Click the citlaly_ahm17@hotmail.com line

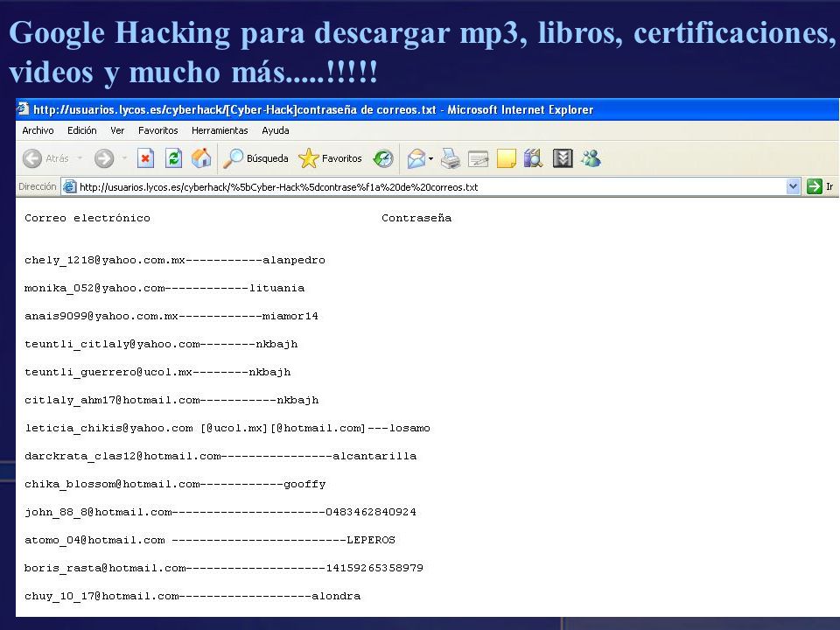[171, 400]
